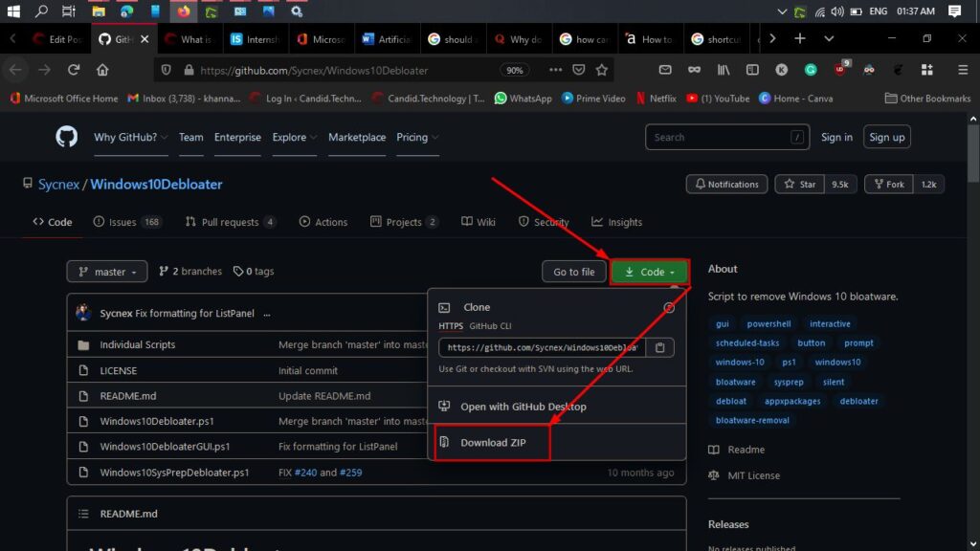Image resolution: width=980 pixels, height=551 pixels.
Task: Click the browser address bar URL
Action: [314, 71]
